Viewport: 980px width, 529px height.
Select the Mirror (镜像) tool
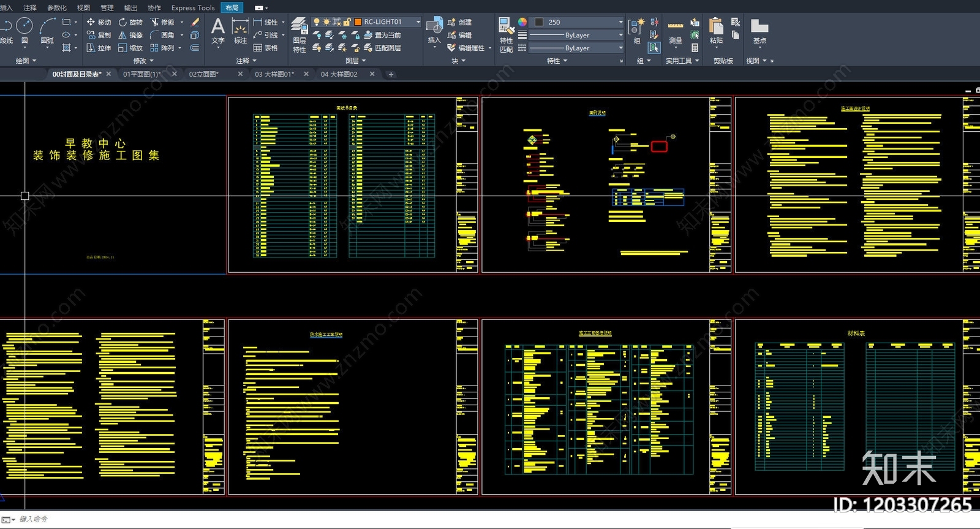click(x=130, y=35)
